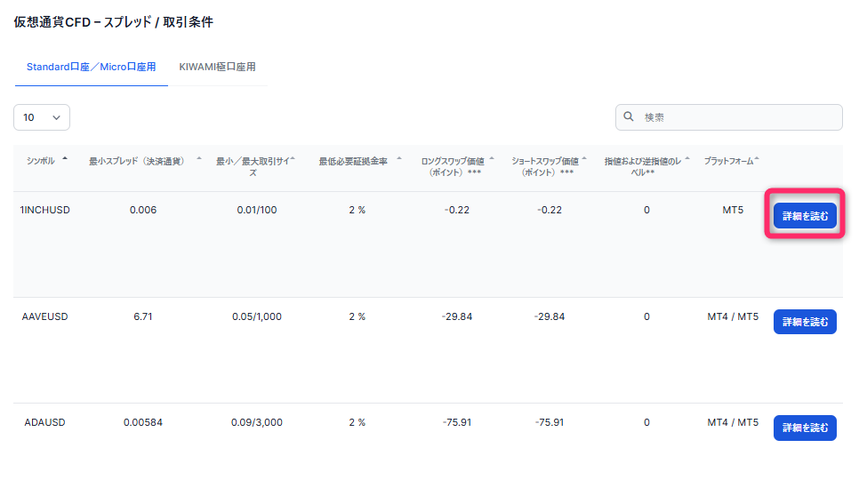Sort by プラットフォーム column
The image size is (859, 504).
(x=728, y=161)
